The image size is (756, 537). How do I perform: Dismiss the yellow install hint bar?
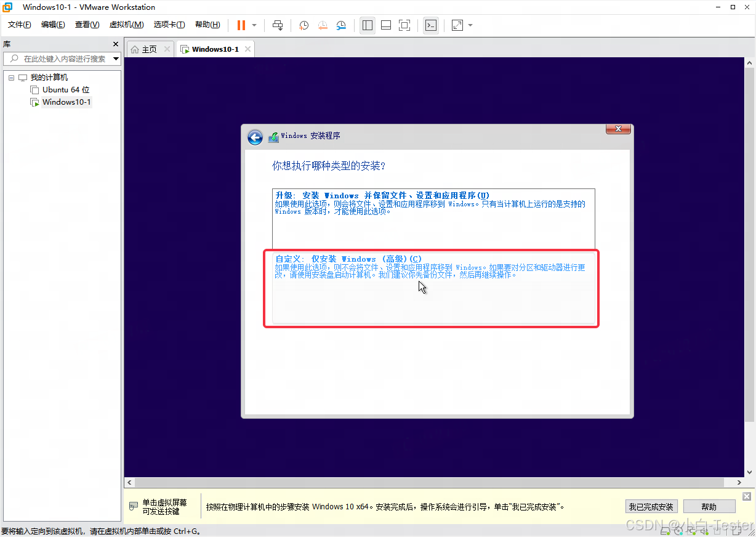coord(747,496)
